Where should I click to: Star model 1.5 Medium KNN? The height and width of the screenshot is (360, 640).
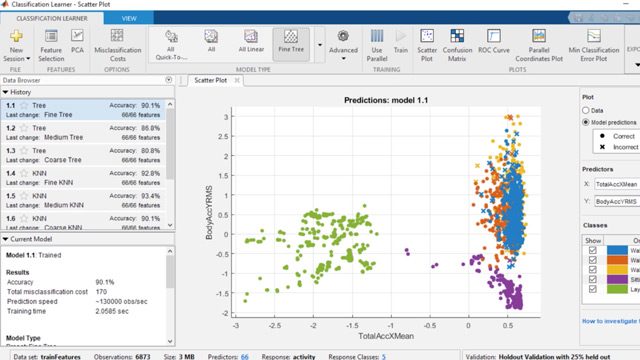pyautogui.click(x=24, y=196)
